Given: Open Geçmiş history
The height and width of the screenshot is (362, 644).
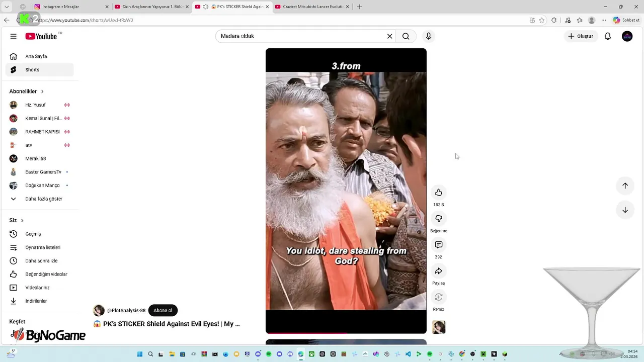Looking at the screenshot, I should pyautogui.click(x=39, y=234).
